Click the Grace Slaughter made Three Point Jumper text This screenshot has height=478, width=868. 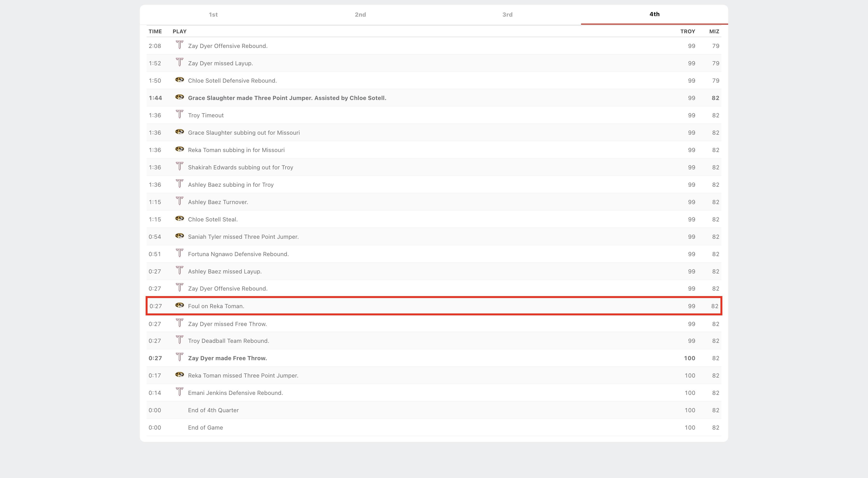click(x=287, y=98)
